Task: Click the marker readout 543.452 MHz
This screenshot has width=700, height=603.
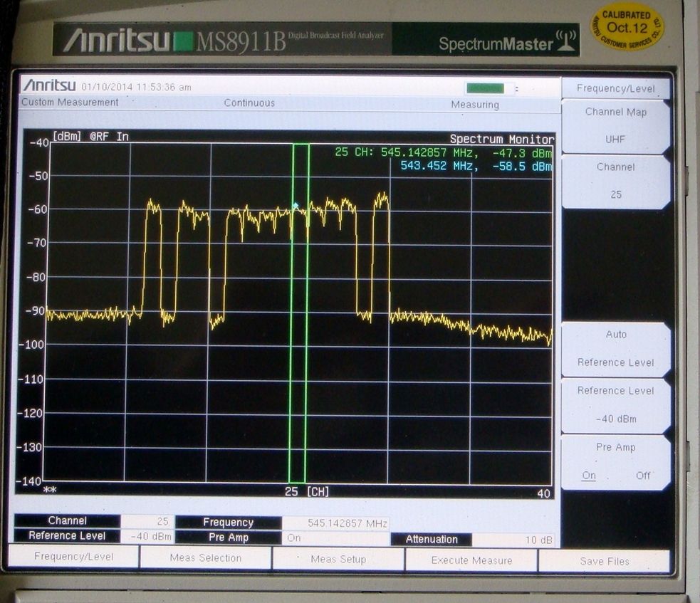Action: [x=439, y=166]
